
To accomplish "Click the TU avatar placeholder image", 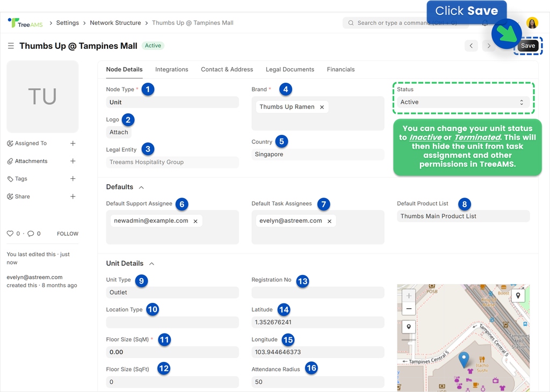I will pyautogui.click(x=42, y=97).
